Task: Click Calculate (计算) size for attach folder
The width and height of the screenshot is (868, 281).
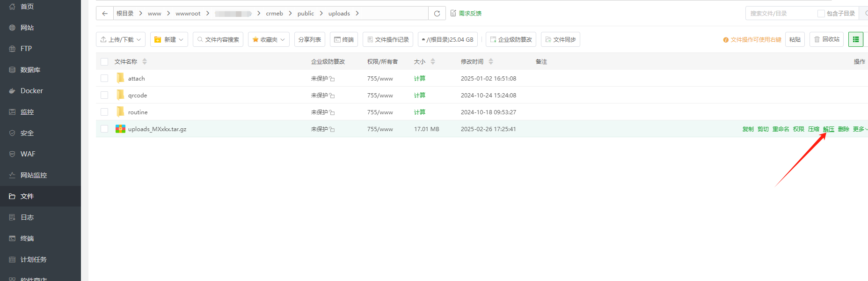Action: [419, 79]
